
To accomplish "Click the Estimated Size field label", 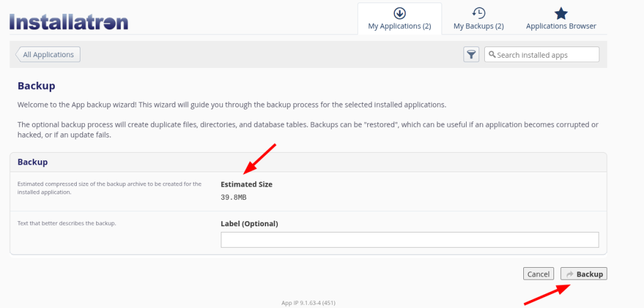I will pyautogui.click(x=247, y=184).
